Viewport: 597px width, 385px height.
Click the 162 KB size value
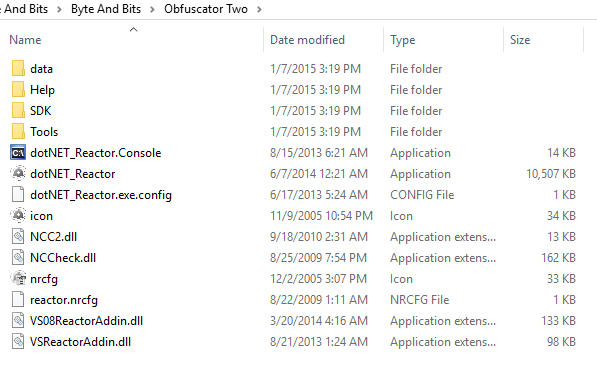pyautogui.click(x=559, y=258)
